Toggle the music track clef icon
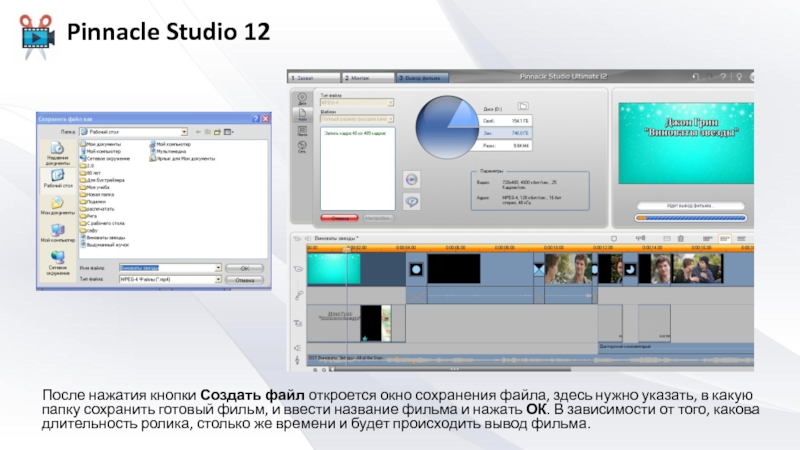The width and height of the screenshot is (800, 450). pos(297,360)
